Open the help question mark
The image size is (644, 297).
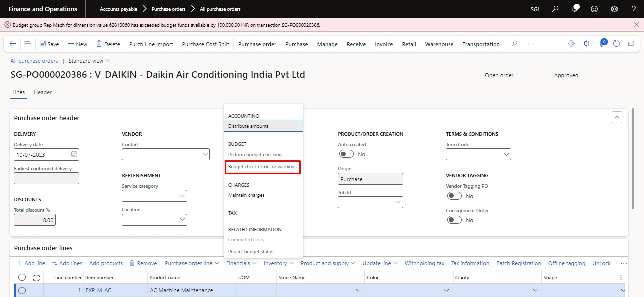(x=634, y=9)
